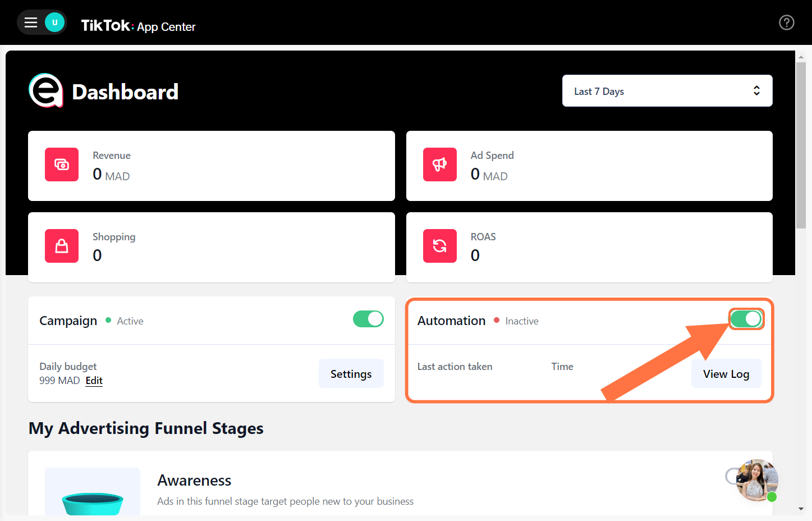
Task: Click the Ad Spend megaphone icon
Action: pos(440,164)
